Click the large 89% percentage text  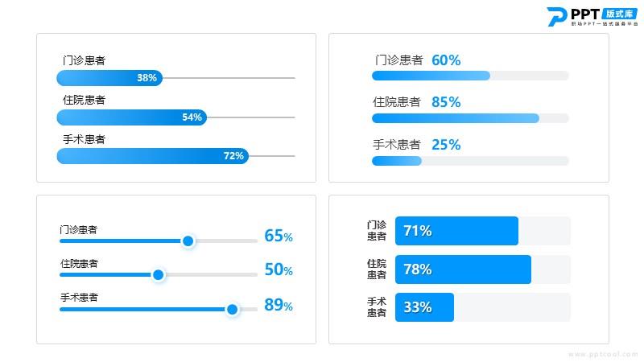pos(279,305)
